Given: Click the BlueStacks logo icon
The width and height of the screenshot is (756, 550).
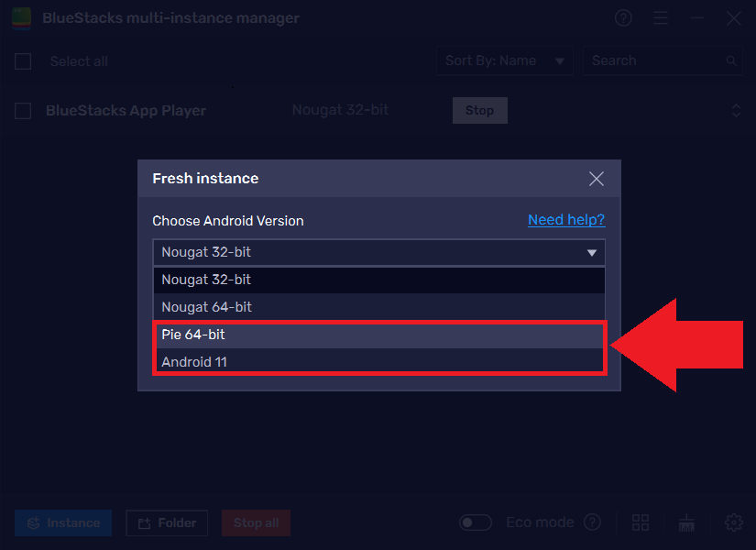Looking at the screenshot, I should click(22, 18).
